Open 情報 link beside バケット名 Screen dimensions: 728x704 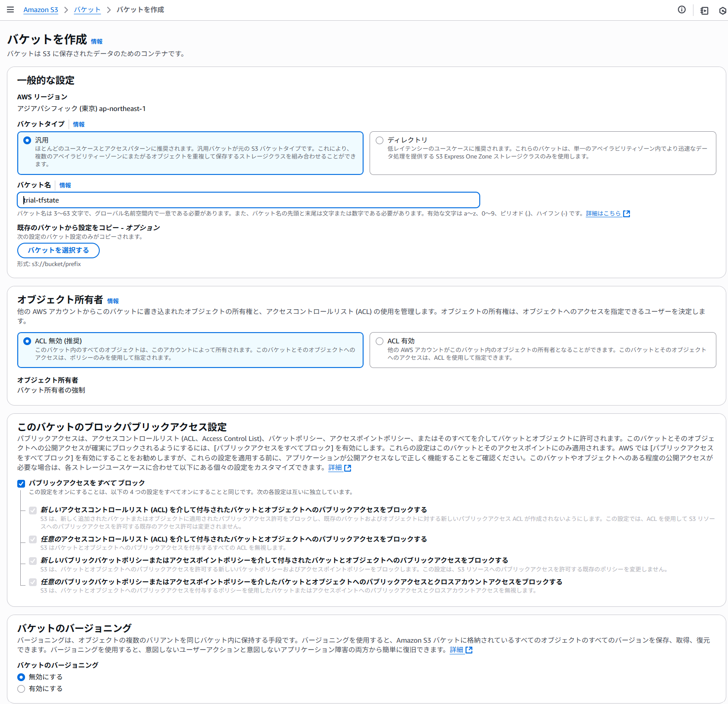pos(65,185)
